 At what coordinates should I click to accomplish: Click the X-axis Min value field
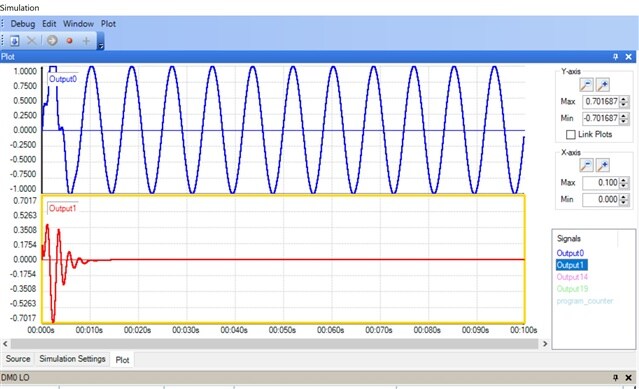(601, 199)
